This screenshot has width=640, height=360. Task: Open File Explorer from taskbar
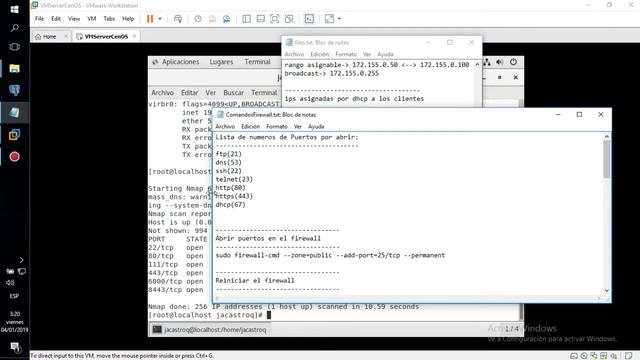tap(14, 68)
